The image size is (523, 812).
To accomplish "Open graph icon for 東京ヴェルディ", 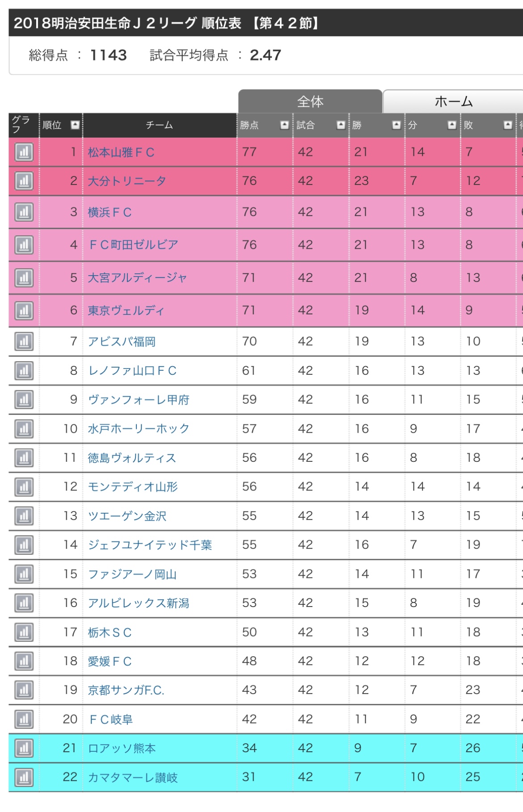I will pos(24,310).
